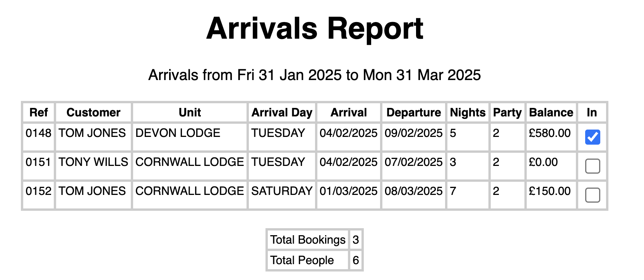Click the Arrival Day column header
The width and height of the screenshot is (644, 280).
coord(282,113)
